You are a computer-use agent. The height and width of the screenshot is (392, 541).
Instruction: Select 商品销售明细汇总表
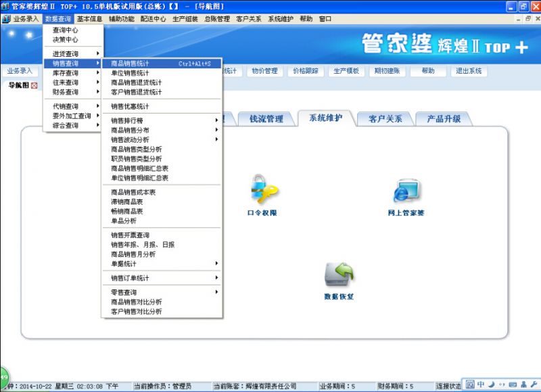(x=162, y=168)
